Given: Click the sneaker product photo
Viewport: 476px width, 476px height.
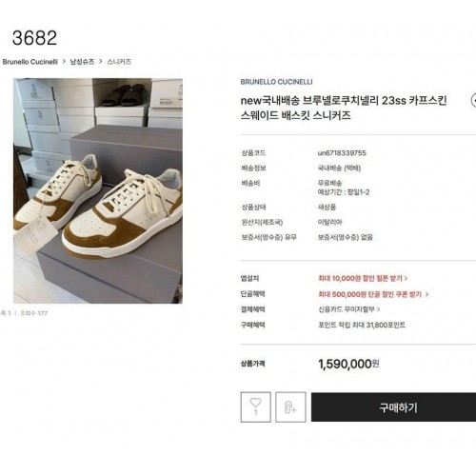Looking at the screenshot, I should coord(98,190).
